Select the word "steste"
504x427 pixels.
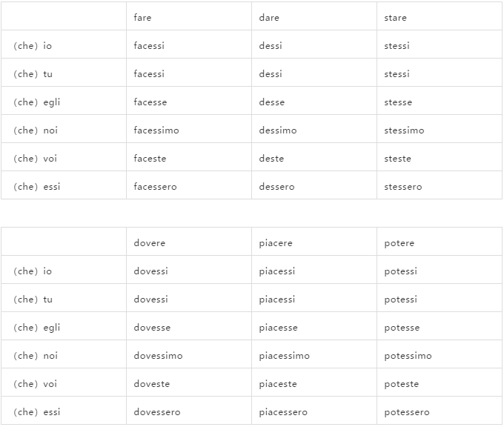(397, 159)
